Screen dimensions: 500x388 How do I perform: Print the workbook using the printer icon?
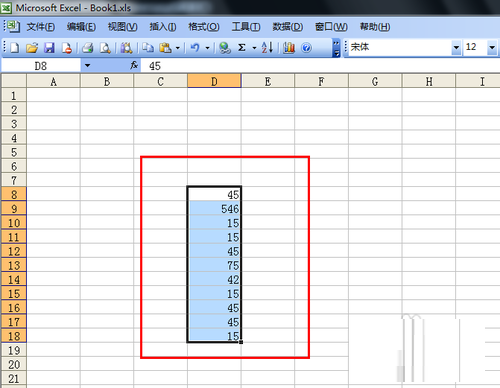88,48
